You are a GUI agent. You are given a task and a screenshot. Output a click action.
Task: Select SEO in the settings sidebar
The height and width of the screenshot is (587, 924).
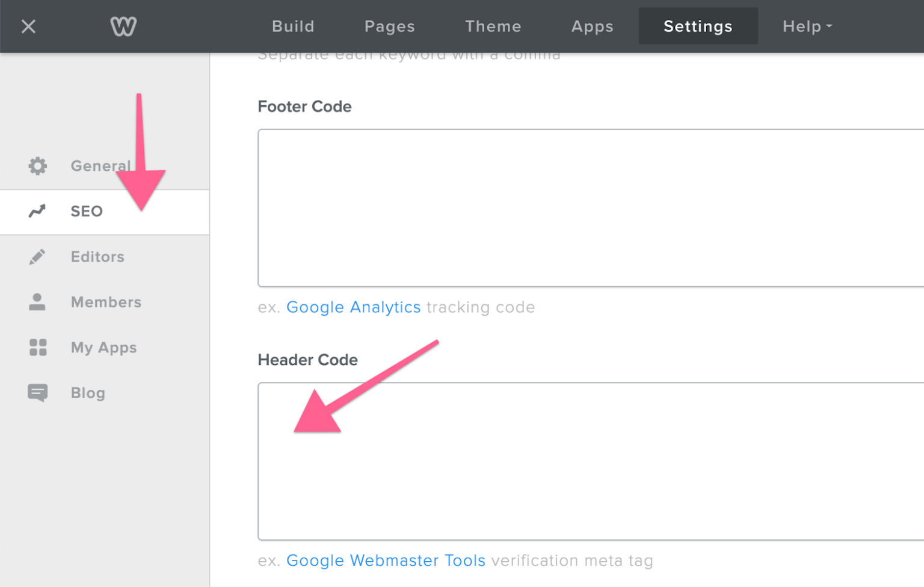87,211
